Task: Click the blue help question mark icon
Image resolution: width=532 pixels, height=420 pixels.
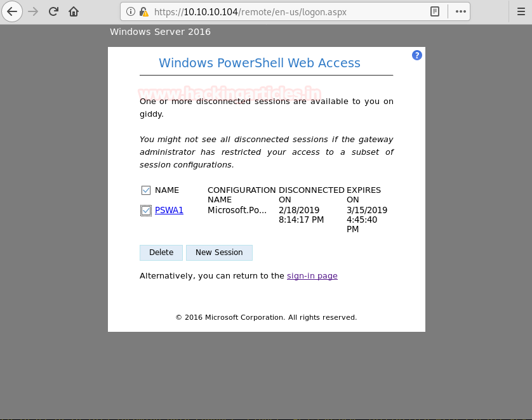Action: coord(417,55)
